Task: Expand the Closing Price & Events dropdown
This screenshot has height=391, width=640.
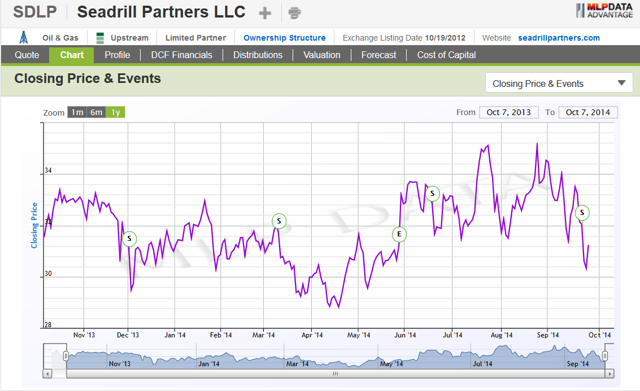Action: [x=559, y=83]
